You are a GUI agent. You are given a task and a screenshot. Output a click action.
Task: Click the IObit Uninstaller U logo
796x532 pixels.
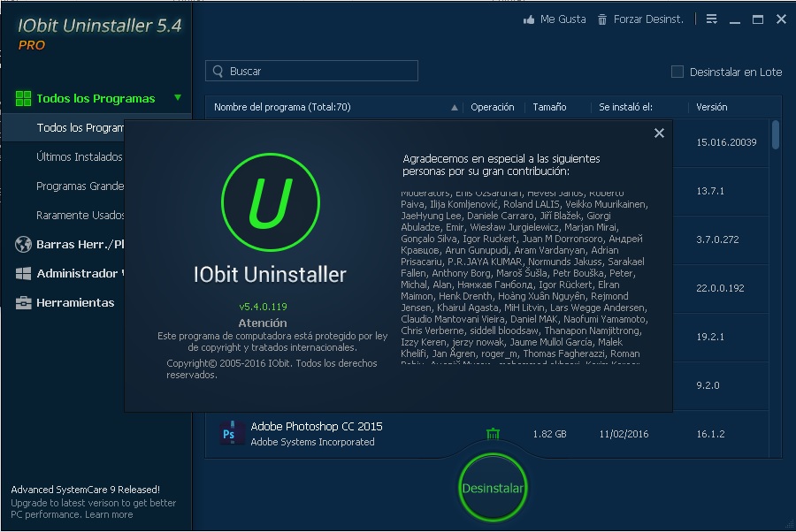270,201
